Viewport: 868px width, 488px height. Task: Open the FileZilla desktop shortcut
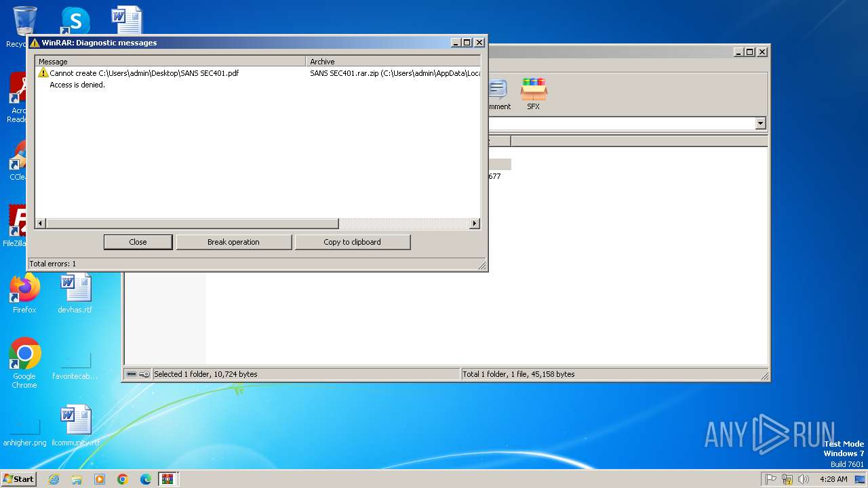click(15, 226)
